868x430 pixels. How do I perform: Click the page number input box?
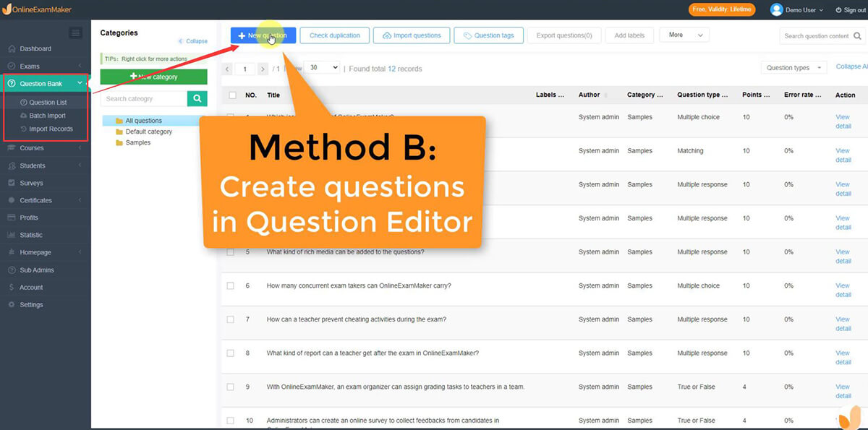pos(244,69)
